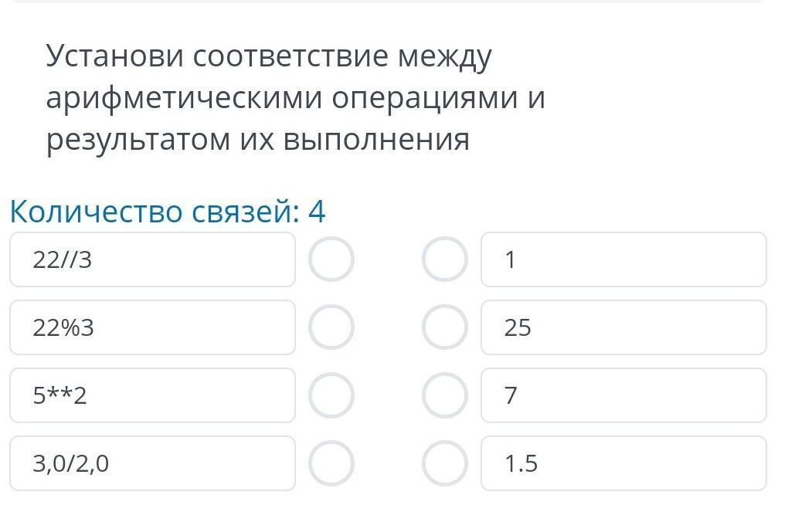
Task: Select the connector circle beside answer 1.5
Action: coord(445,463)
